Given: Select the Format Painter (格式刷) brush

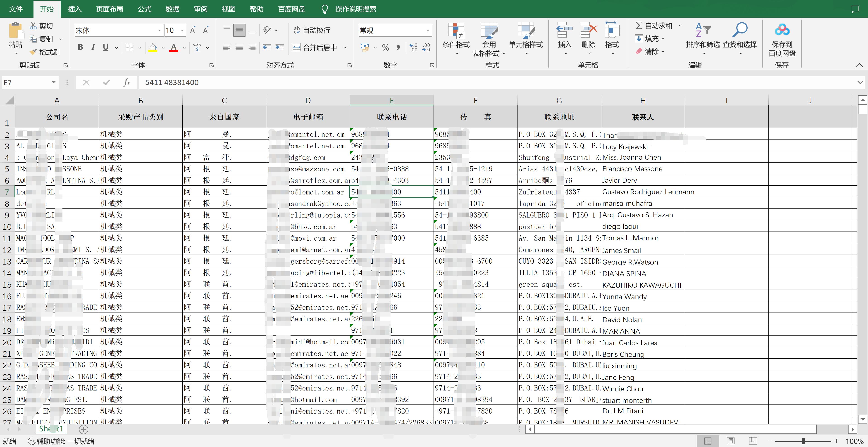Looking at the screenshot, I should pos(33,52).
